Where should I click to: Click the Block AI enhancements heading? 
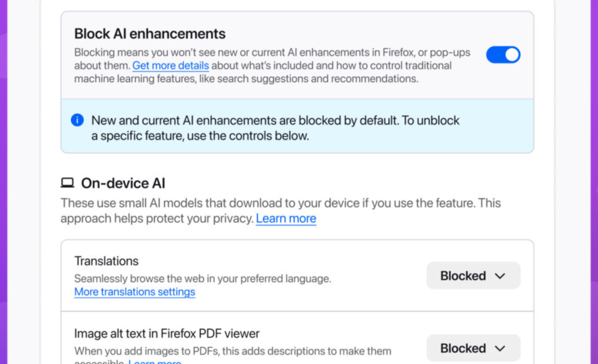click(149, 34)
